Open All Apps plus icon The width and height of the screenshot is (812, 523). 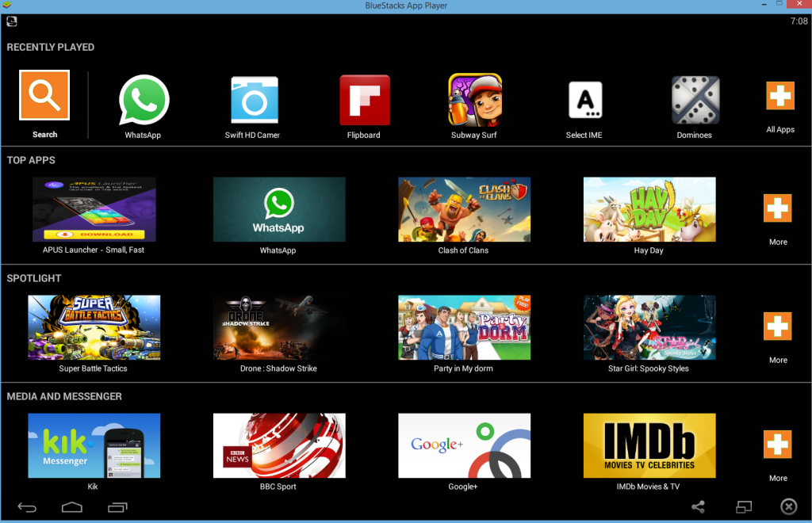(780, 96)
